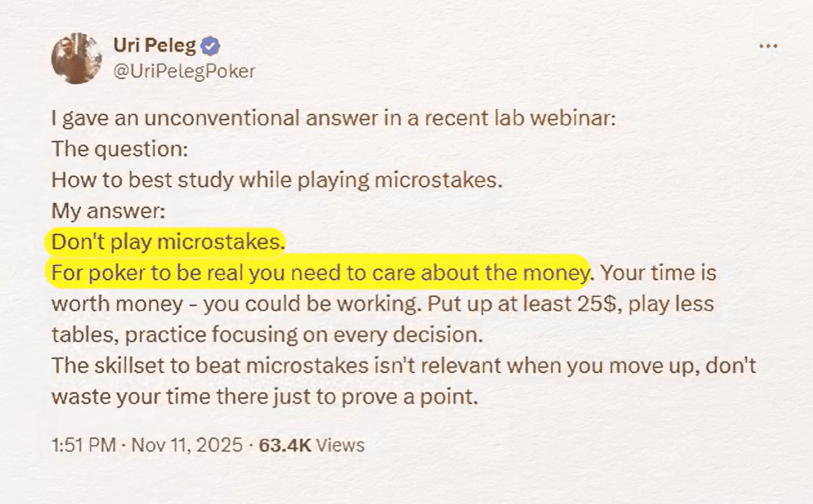
Task: Click the "I gave an unconventional answer" line
Action: point(334,118)
